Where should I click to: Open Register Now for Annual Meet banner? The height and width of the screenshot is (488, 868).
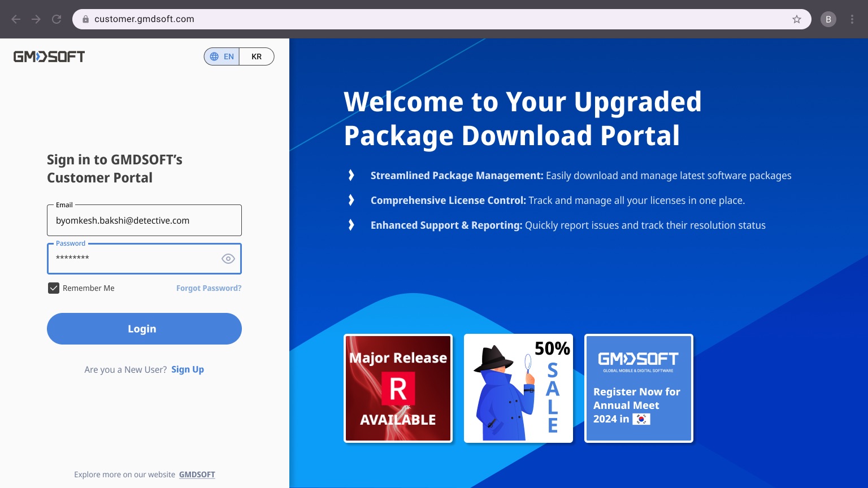coord(639,388)
